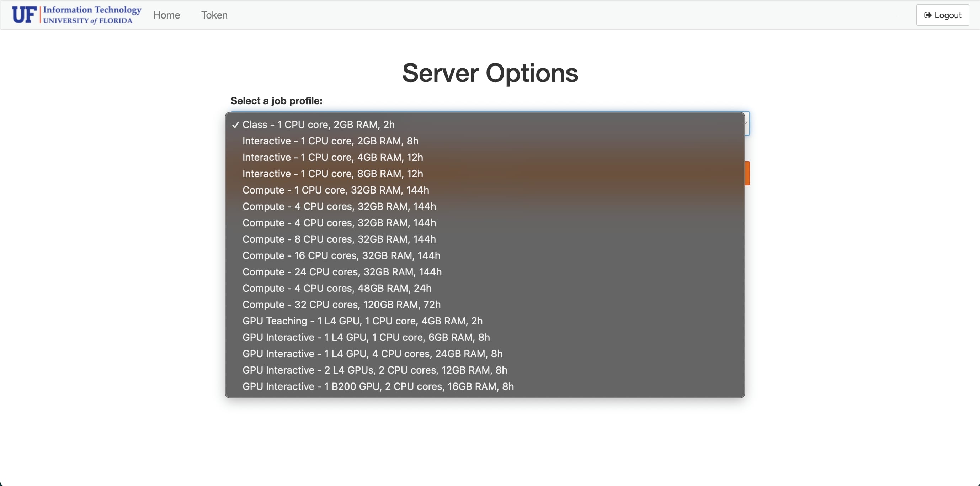Pick Compute - 16 CPU cores, 32GB RAM, 144h

point(485,255)
